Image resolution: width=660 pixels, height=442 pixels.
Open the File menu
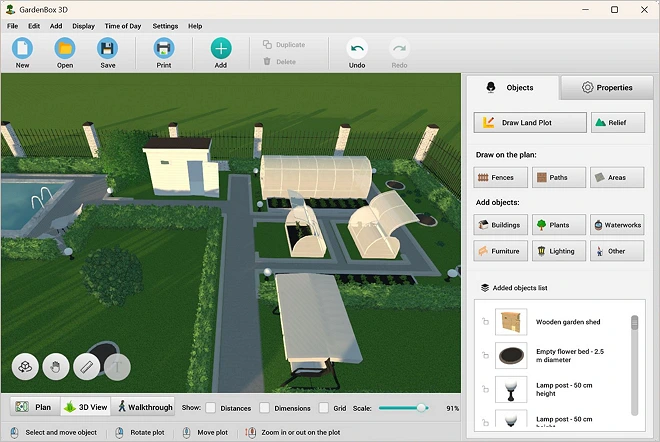13,26
